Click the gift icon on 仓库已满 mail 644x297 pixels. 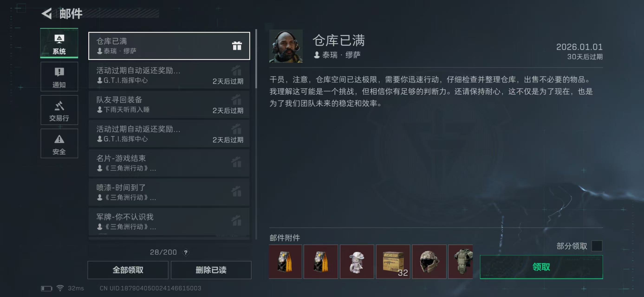coord(237,46)
